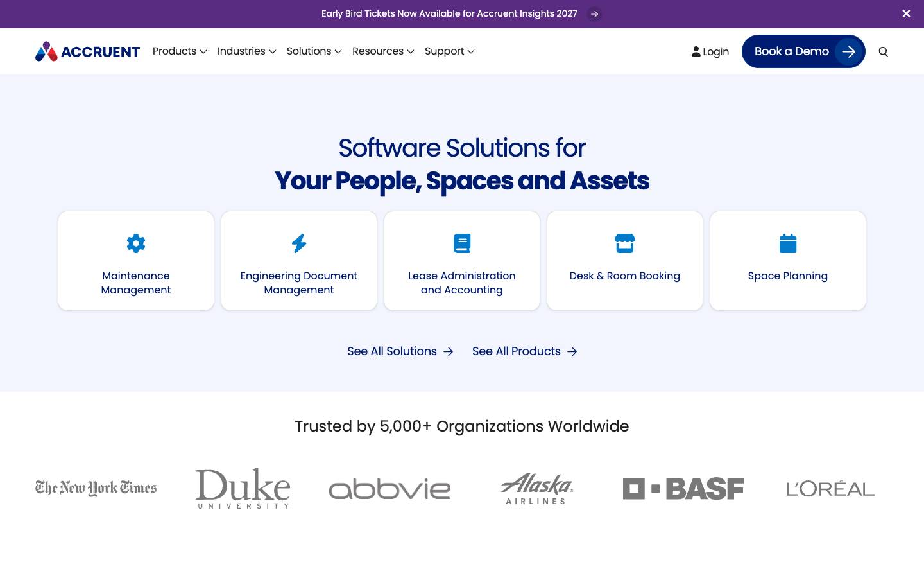This screenshot has height=578, width=924.
Task: Click the Desk & Room Booking storefront icon
Action: (625, 243)
